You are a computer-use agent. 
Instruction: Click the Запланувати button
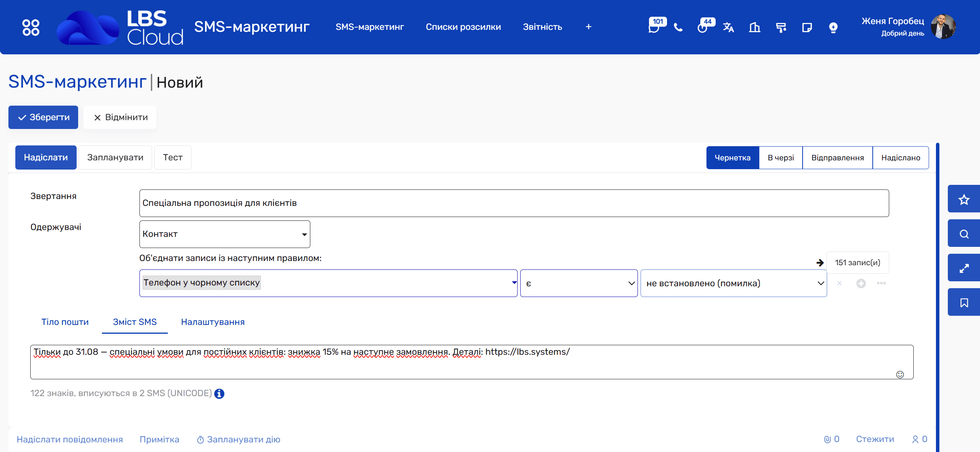pyautogui.click(x=115, y=157)
